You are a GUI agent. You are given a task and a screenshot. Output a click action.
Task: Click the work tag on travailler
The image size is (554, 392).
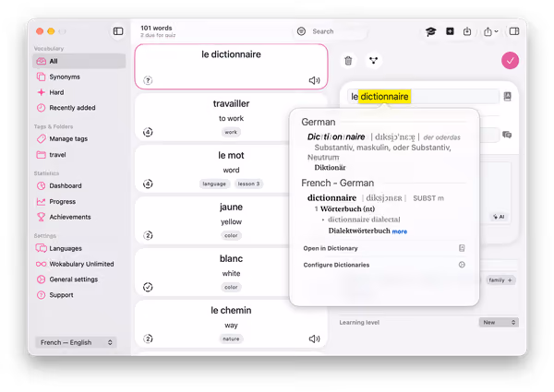tap(231, 132)
